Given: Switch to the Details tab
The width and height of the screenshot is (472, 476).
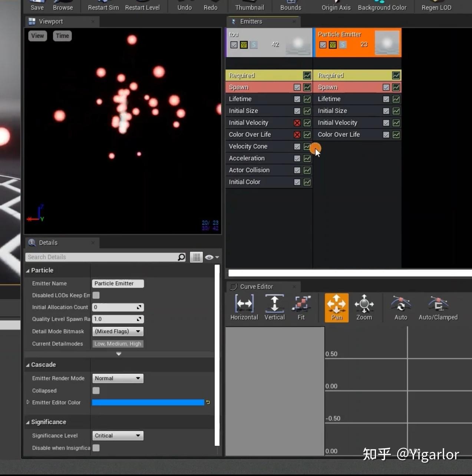Looking at the screenshot, I should (62, 243).
